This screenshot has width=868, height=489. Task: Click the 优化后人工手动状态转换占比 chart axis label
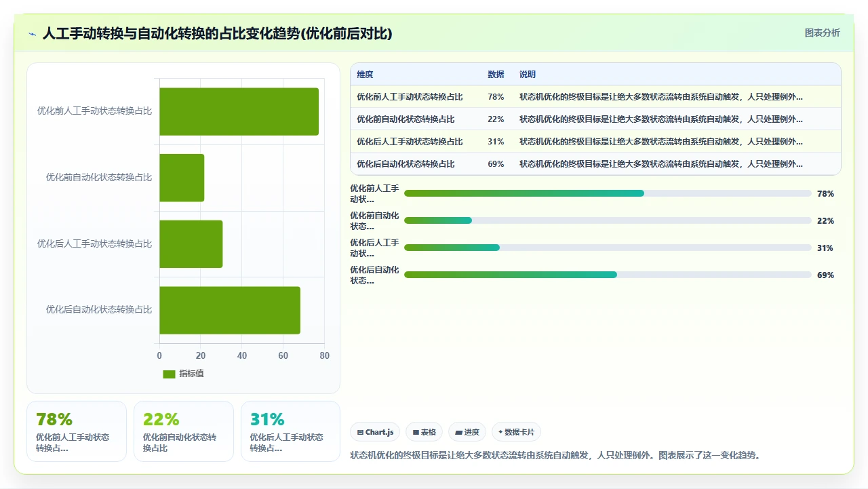pyautogui.click(x=94, y=243)
